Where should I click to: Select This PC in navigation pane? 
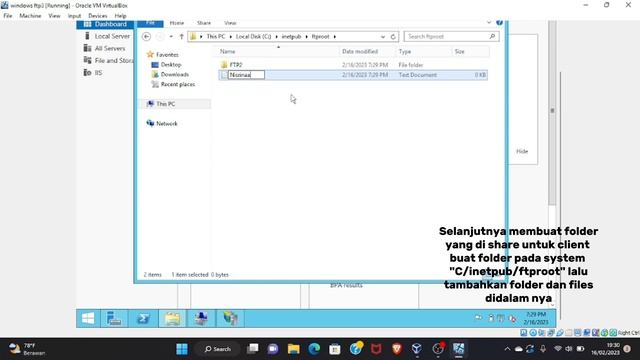(166, 104)
